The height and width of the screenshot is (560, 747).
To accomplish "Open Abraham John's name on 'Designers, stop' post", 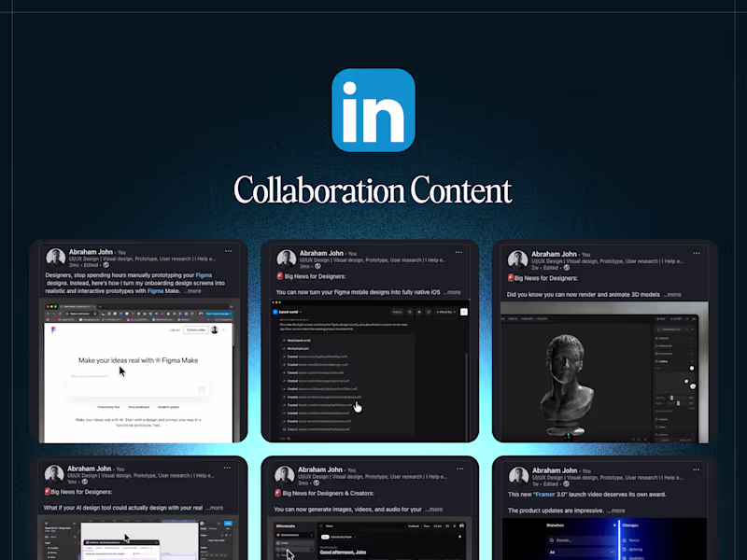I will pos(91,252).
